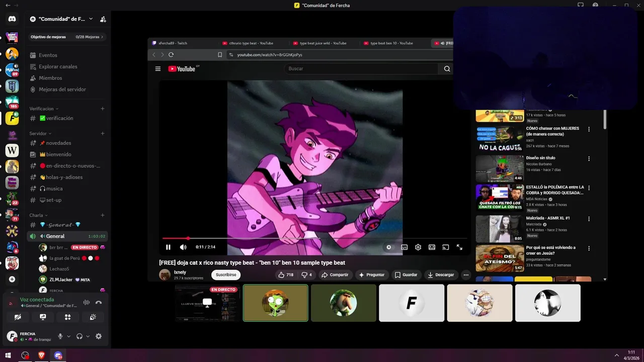Viewport: 644px width, 362px height.
Task: Open the FERCHA user profile avatar
Action: pyautogui.click(x=12, y=336)
